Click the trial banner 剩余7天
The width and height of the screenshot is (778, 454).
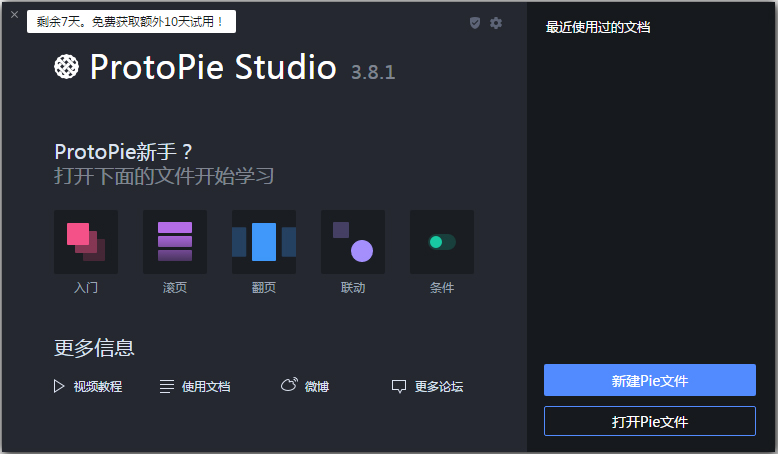131,21
